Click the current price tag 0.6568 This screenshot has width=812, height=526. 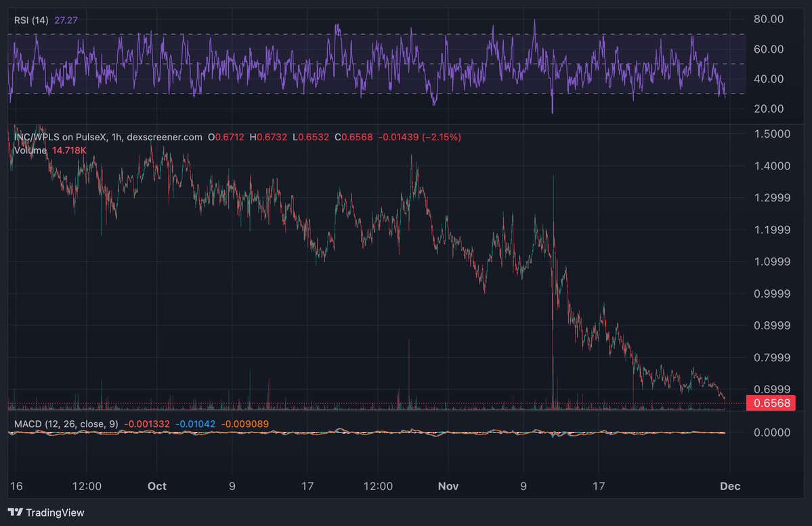pyautogui.click(x=771, y=403)
